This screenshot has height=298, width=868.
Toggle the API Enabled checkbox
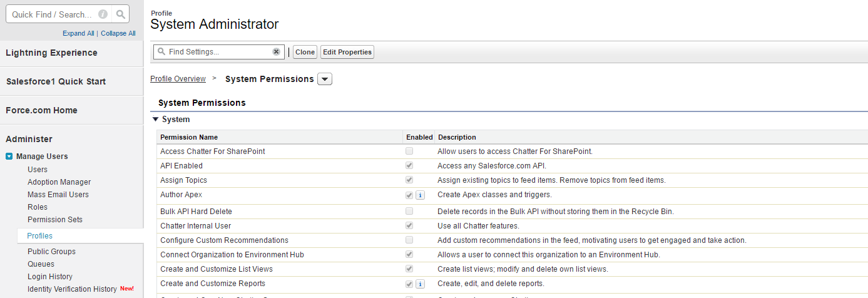409,166
